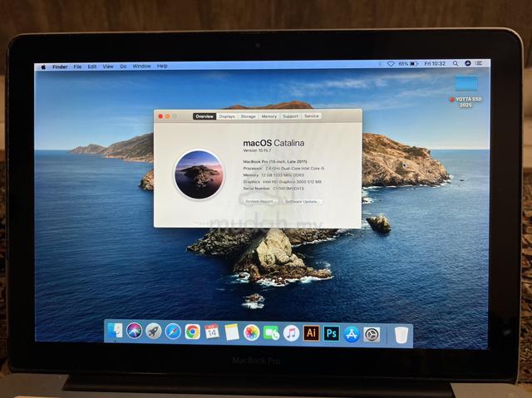Open the Trash in the dock

[x=401, y=335]
